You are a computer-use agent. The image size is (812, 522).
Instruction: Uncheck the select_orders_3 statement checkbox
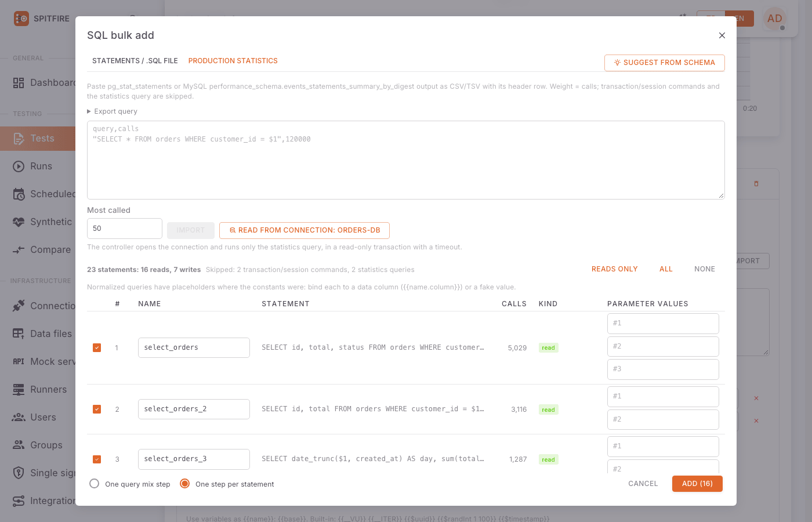[97, 459]
